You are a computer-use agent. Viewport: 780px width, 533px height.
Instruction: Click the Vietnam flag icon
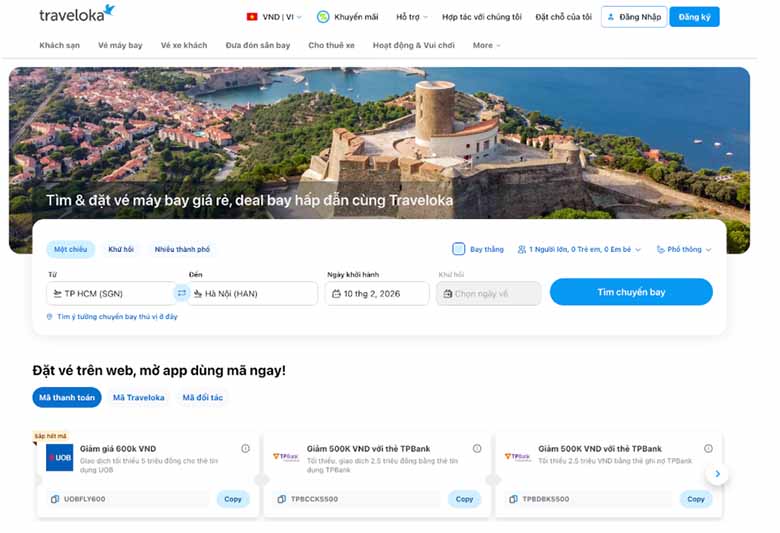[x=252, y=17]
